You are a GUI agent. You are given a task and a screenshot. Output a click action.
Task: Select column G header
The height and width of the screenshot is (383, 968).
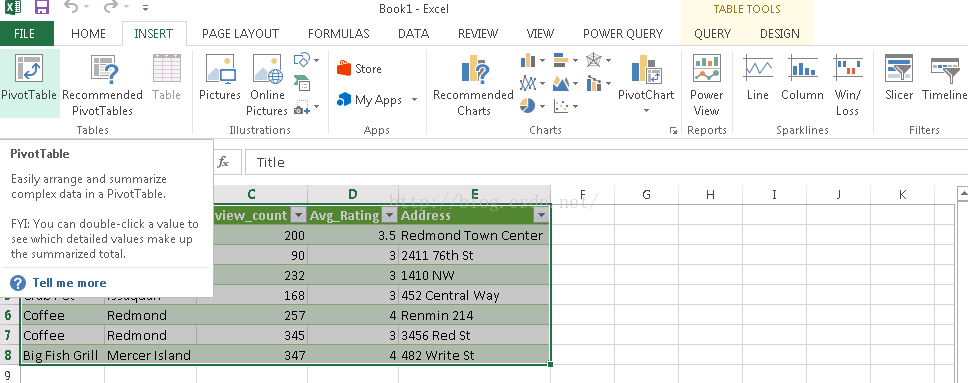pos(646,195)
